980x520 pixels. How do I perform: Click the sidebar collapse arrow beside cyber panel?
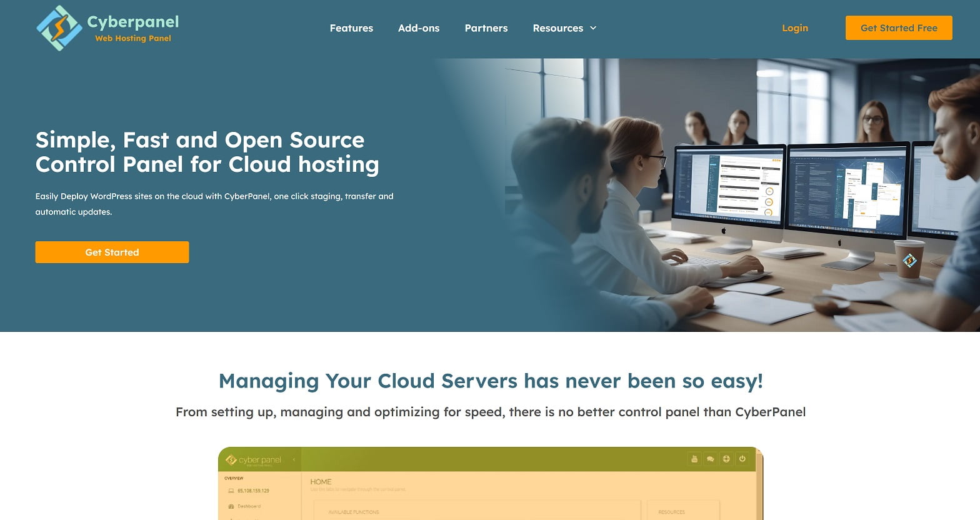click(x=294, y=460)
